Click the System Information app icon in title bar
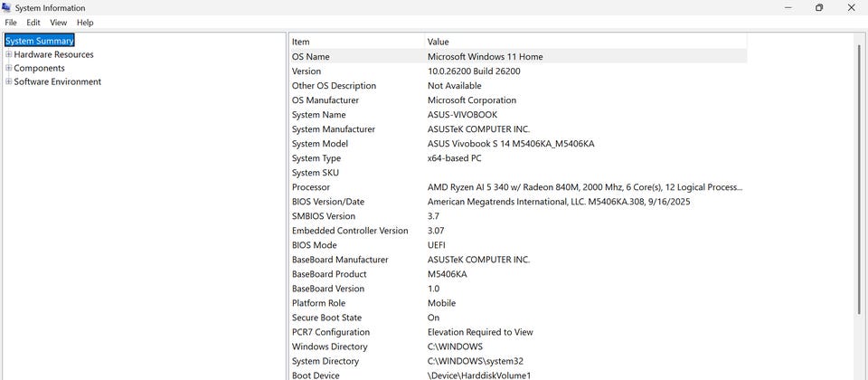This screenshot has width=868, height=380. pos(6,8)
